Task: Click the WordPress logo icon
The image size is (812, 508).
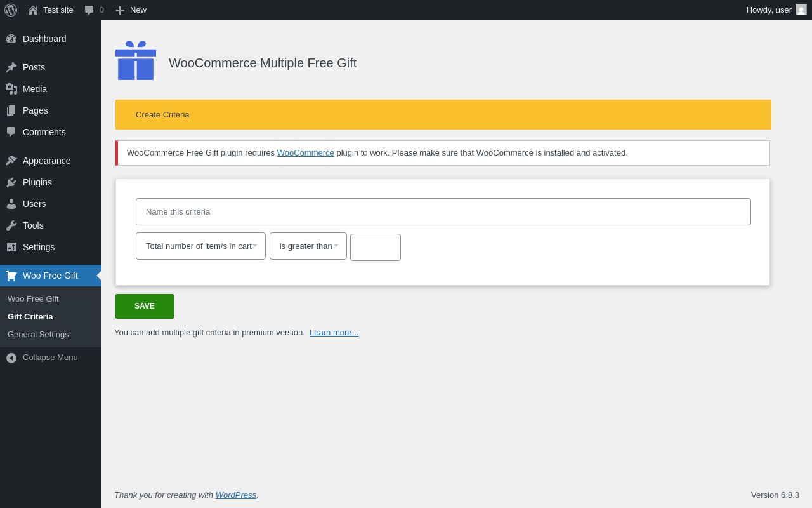Action: (x=11, y=10)
